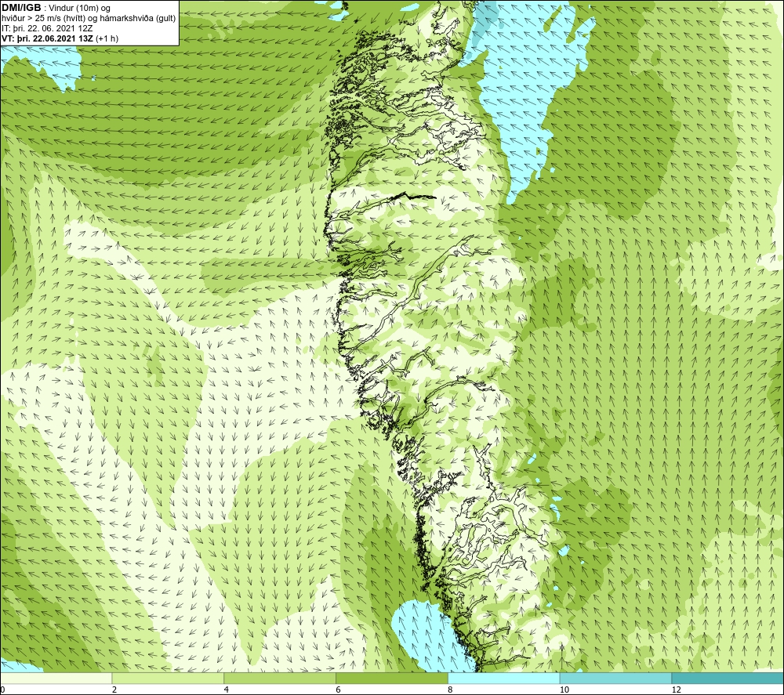The image size is (784, 695).
Task: Click the 'DMI/IGB : Vindur (10m) og' title line
Action: [x=56, y=8]
